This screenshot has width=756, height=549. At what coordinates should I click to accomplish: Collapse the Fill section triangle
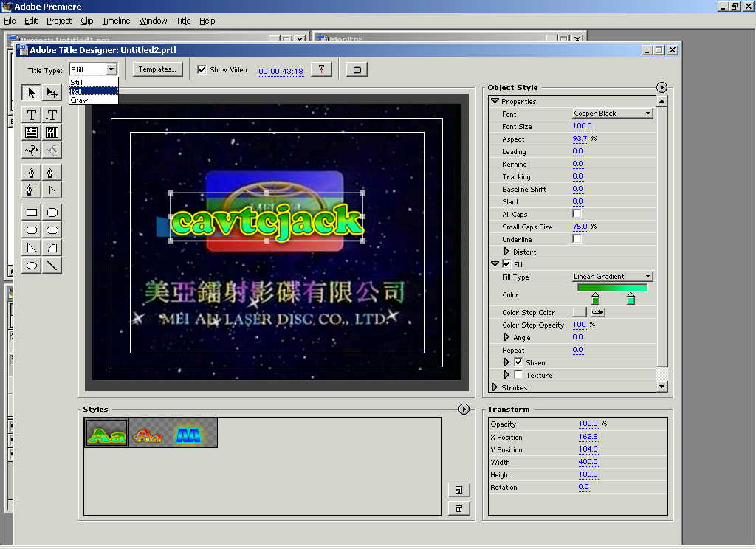click(x=495, y=264)
